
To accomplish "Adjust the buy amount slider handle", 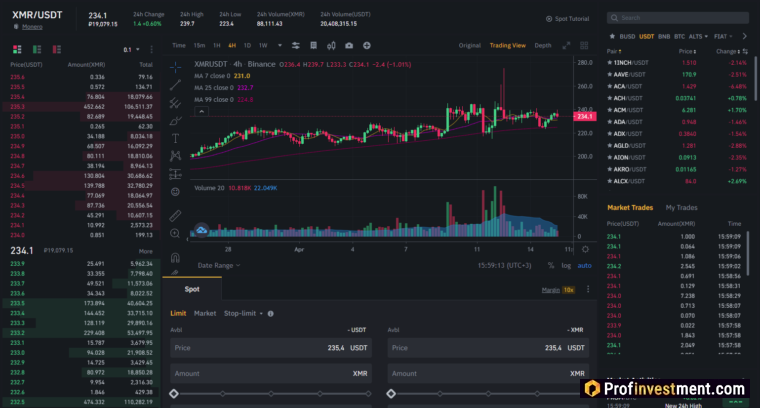I will [174, 393].
